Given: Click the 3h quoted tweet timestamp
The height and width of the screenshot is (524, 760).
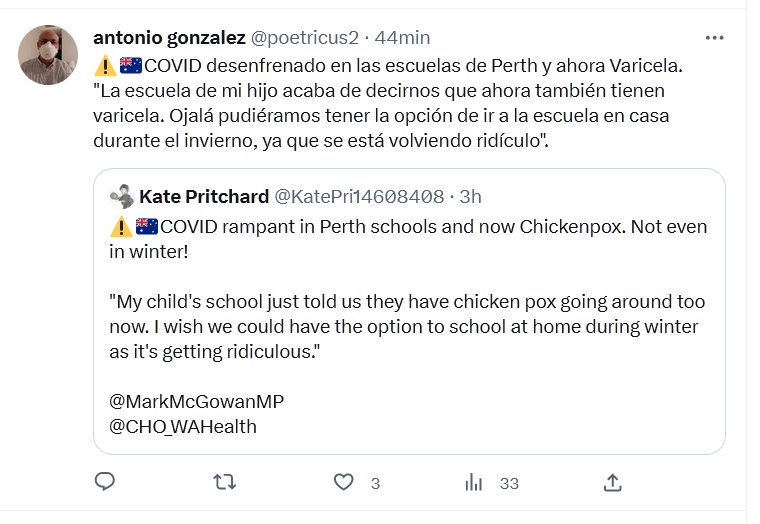Looking at the screenshot, I should tap(470, 195).
